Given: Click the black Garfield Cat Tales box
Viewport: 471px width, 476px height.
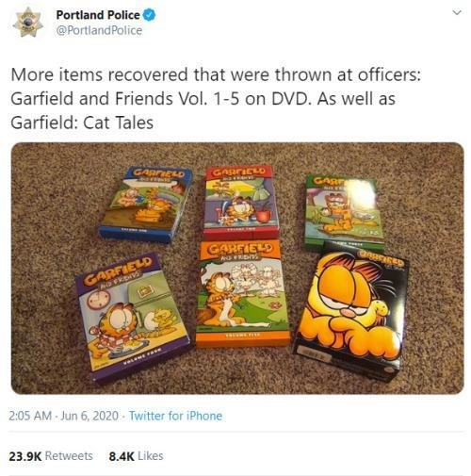Looking at the screenshot, I should (x=351, y=313).
